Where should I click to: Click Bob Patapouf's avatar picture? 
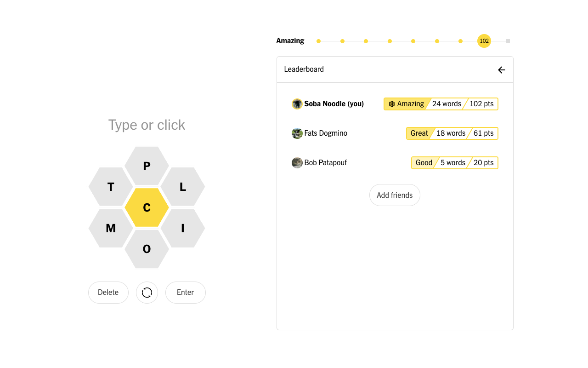coord(297,163)
